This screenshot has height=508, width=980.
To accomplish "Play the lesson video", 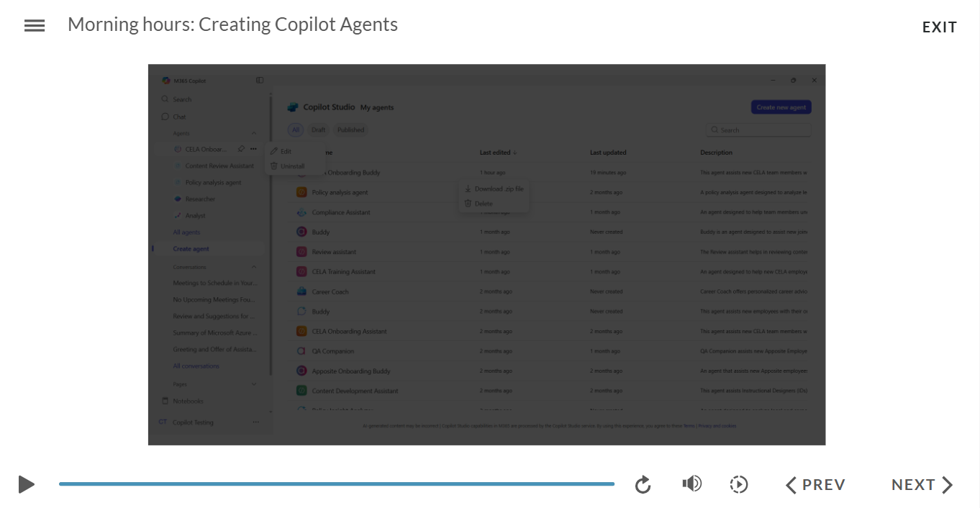I will pyautogui.click(x=27, y=484).
